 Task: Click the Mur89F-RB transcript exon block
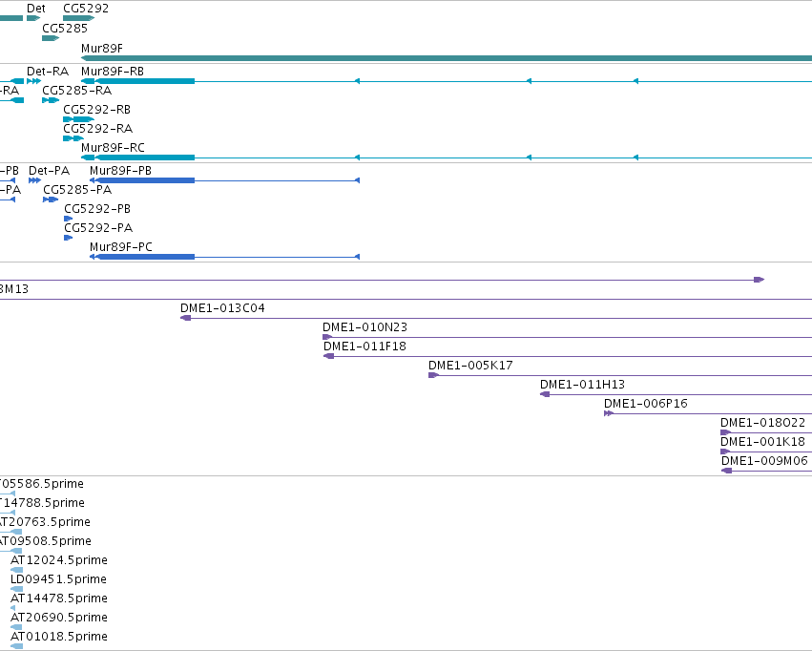coord(145,81)
